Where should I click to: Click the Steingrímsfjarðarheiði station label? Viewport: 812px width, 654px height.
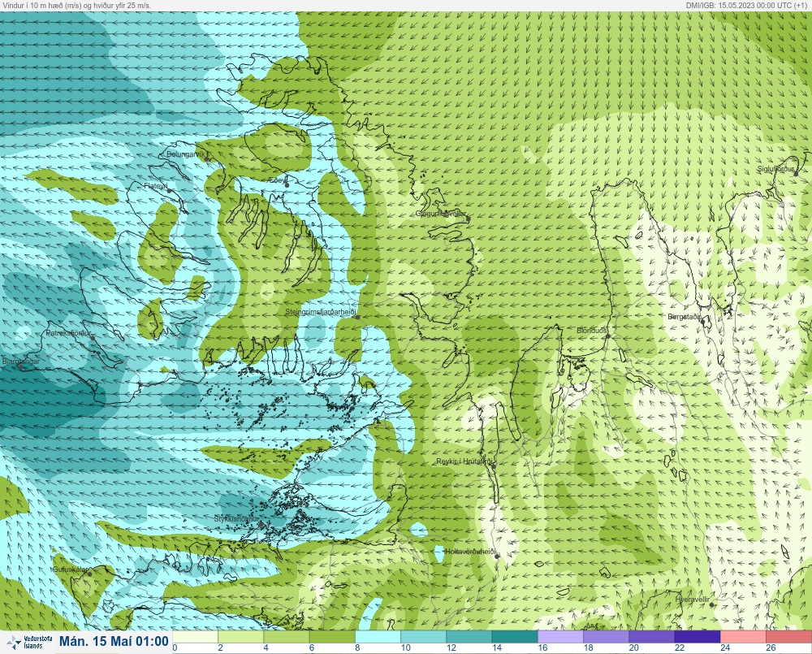[321, 312]
